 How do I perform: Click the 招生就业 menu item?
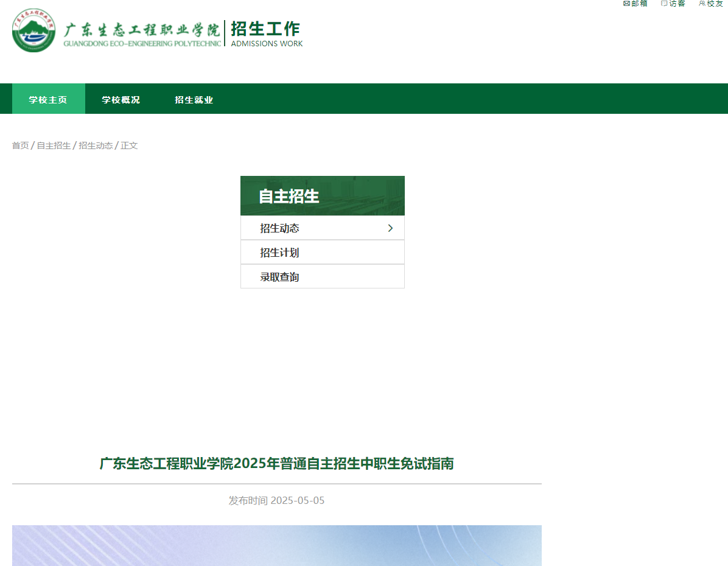tap(194, 99)
